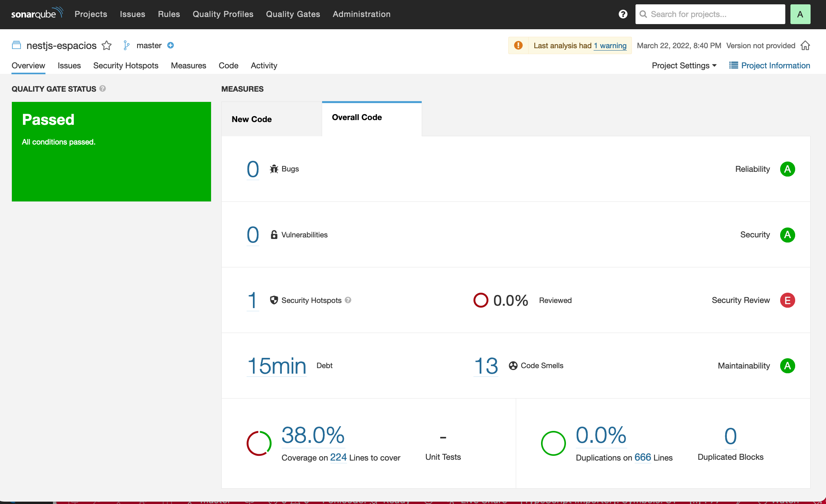Switch to the New Code tab
This screenshot has width=826, height=504.
coord(252,117)
